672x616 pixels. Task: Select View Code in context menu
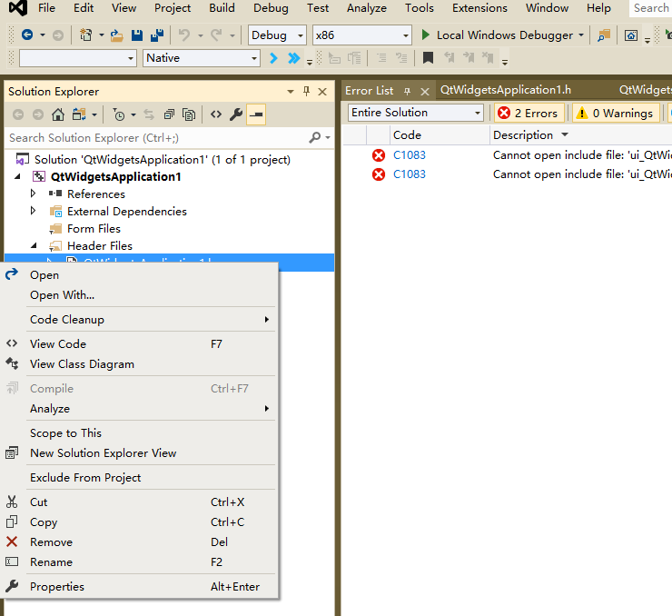coord(140,343)
